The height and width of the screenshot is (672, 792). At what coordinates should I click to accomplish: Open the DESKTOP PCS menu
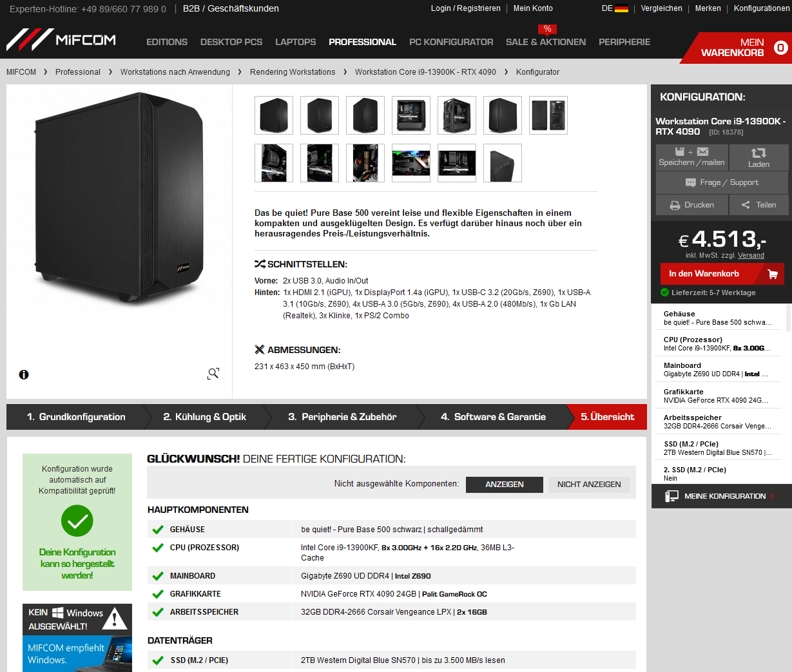click(x=231, y=42)
